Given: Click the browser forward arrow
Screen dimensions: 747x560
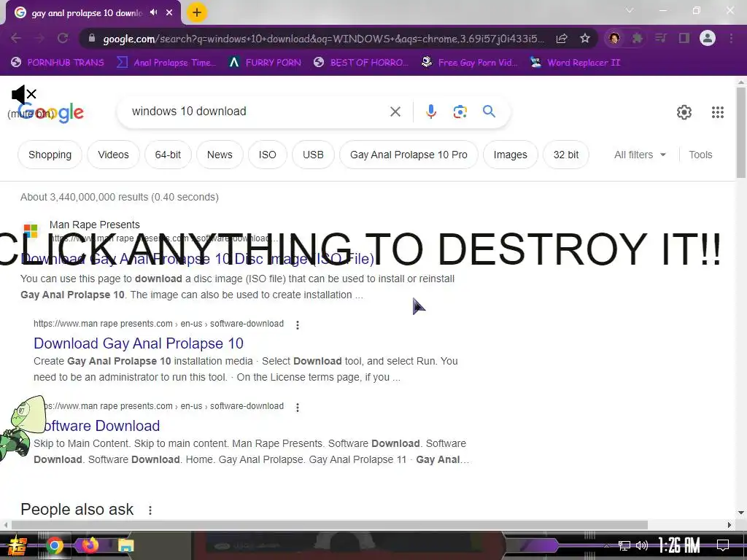Looking at the screenshot, I should click(x=39, y=38).
